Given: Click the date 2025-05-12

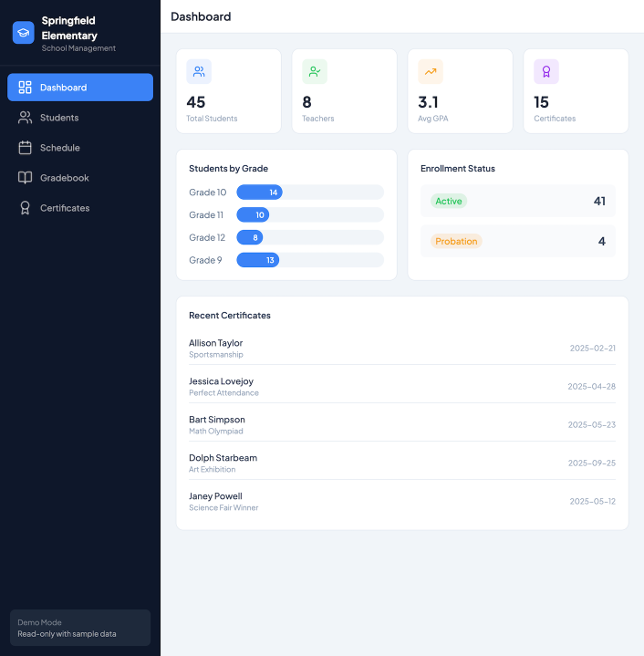Looking at the screenshot, I should pos(593,501).
